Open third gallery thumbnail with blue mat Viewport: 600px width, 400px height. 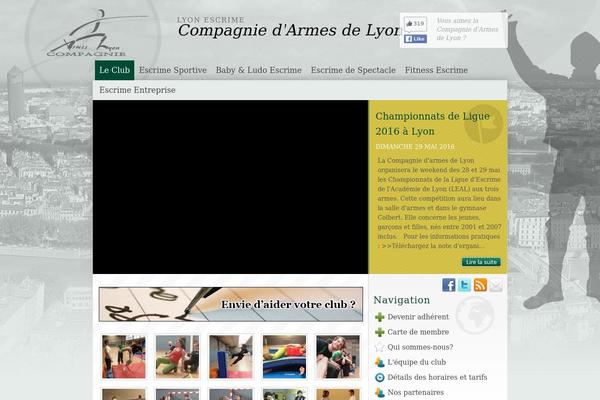[x=231, y=357]
